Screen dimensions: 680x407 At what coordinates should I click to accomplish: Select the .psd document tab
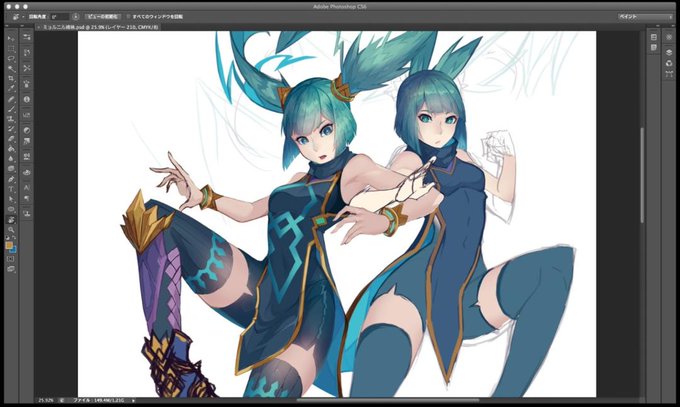pos(100,27)
